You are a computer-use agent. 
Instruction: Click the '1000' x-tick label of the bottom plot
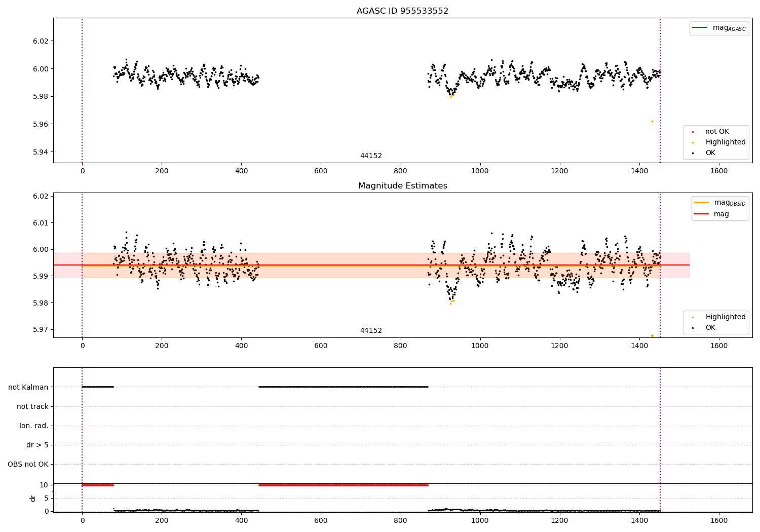(x=480, y=520)
